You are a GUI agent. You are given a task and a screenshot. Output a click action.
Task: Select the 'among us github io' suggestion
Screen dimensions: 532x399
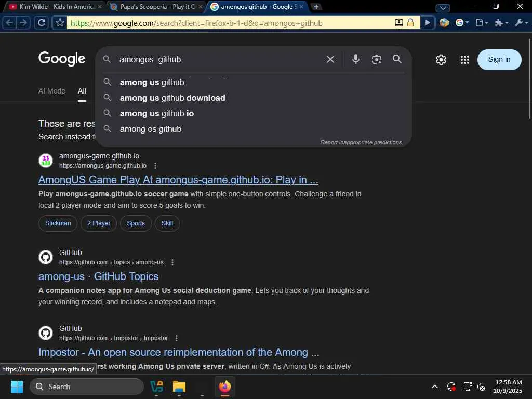(x=254, y=113)
